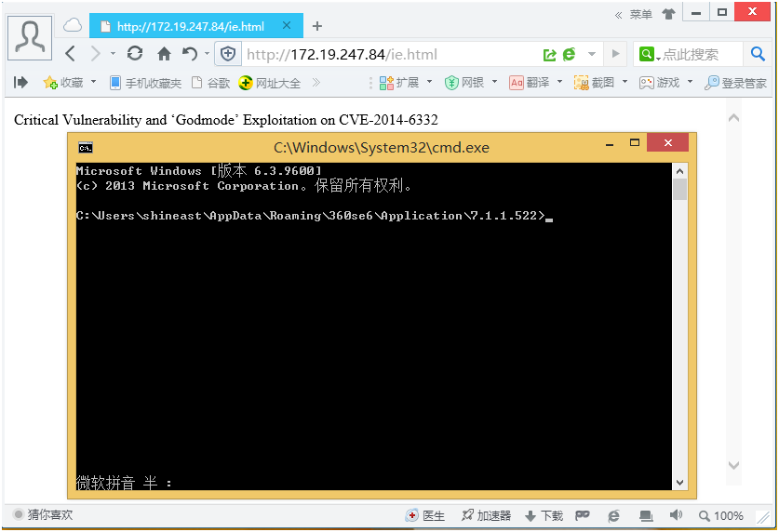Click the go arrow beside address bar

click(615, 54)
